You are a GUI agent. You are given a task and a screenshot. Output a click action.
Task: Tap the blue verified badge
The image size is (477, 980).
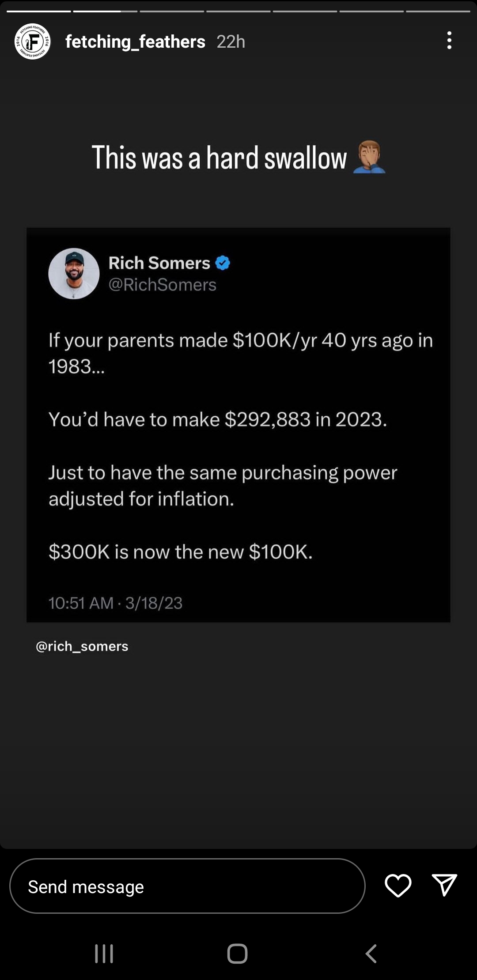click(223, 263)
